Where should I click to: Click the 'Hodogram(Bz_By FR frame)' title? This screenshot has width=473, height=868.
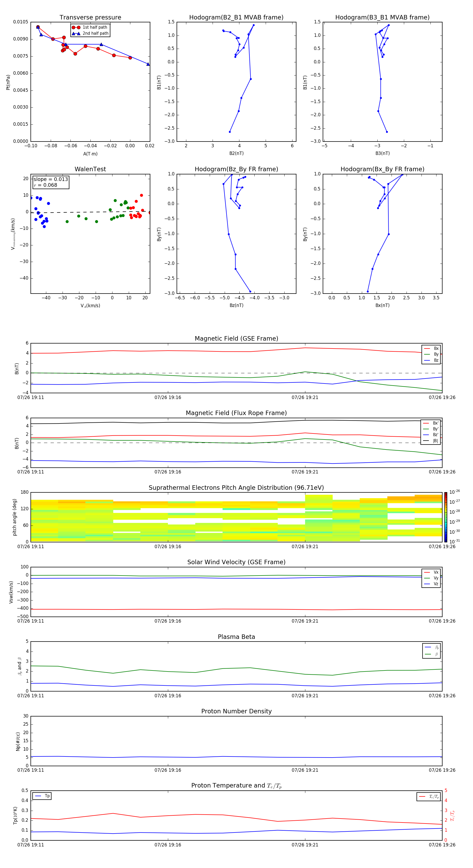(x=236, y=169)
